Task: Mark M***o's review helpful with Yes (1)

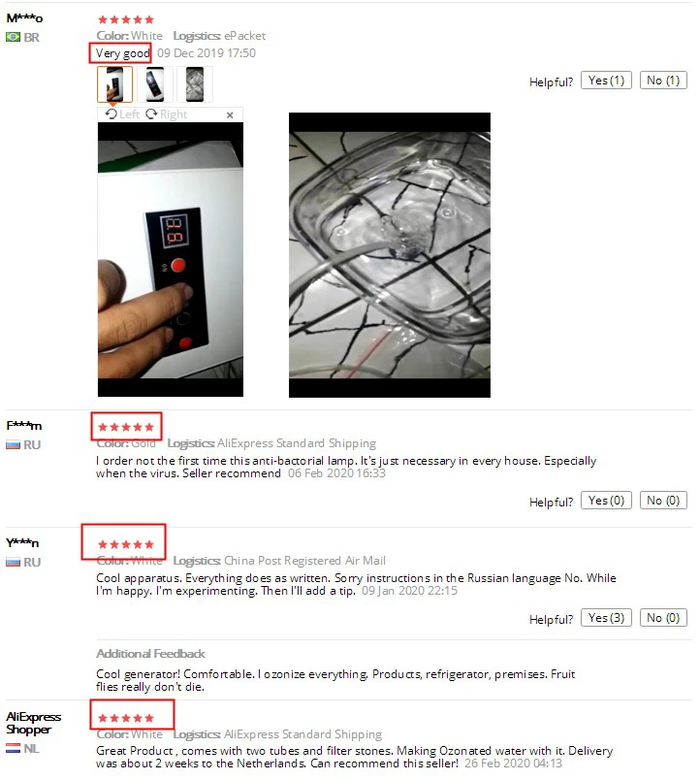Action: coord(606,81)
